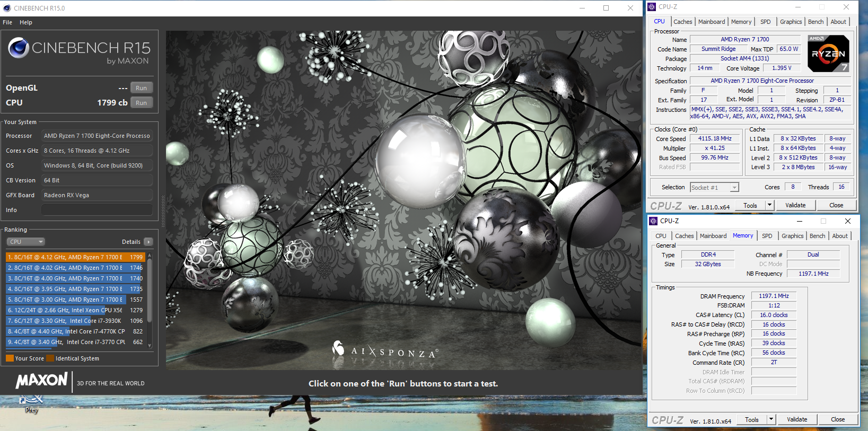The image size is (868, 431).
Task: Switch to Caches tab in bottom CPU-Z
Action: coord(685,236)
